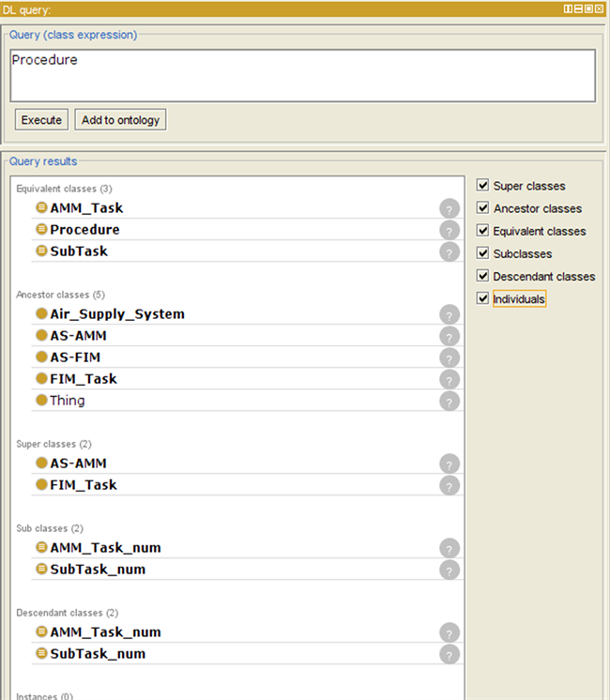Select AS-AMM under Ancestor classes
The image size is (610, 700).
click(78, 336)
